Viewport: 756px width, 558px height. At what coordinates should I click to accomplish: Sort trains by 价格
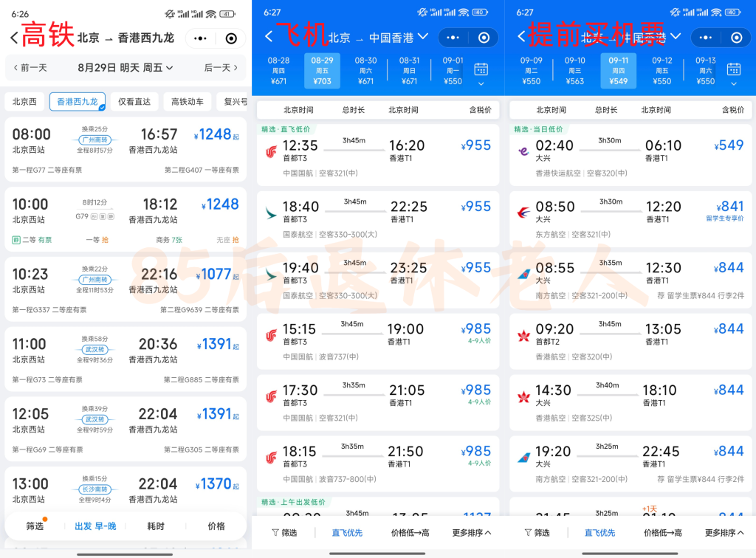pyautogui.click(x=216, y=526)
